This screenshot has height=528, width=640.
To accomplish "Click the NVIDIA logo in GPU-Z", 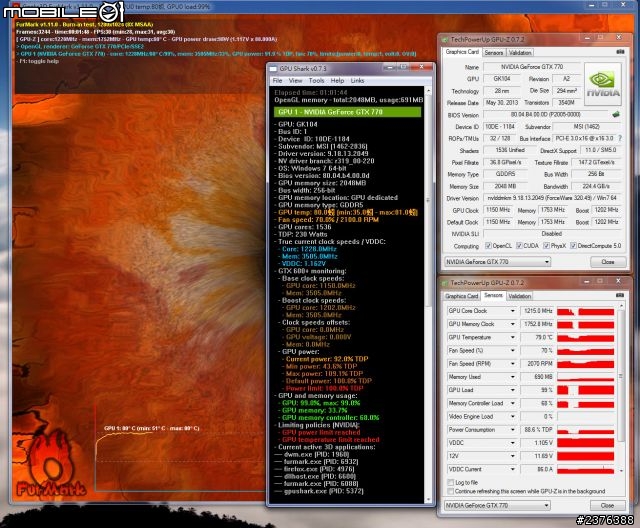I will pos(603,84).
